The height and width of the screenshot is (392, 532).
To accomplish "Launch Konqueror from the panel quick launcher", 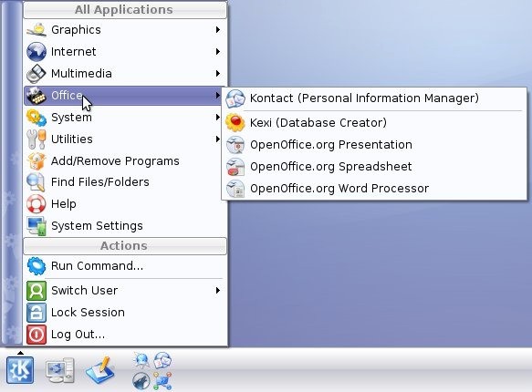I will (x=141, y=360).
